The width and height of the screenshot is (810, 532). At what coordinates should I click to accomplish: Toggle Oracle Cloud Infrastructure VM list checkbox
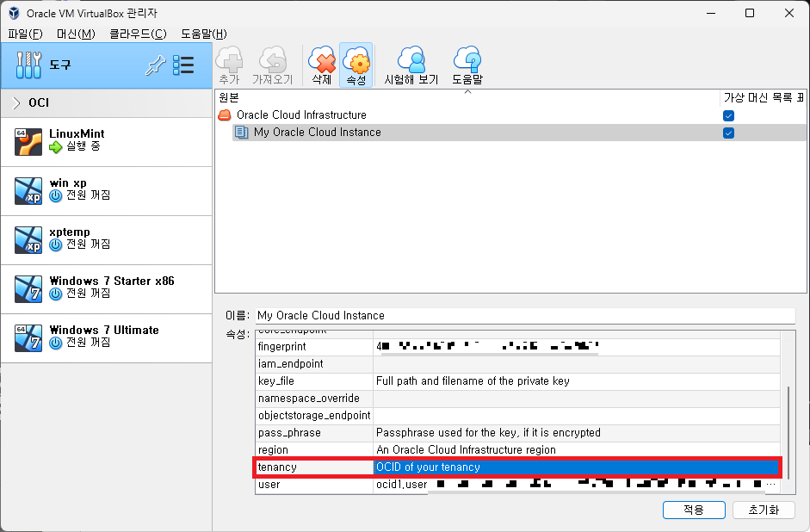pos(728,115)
